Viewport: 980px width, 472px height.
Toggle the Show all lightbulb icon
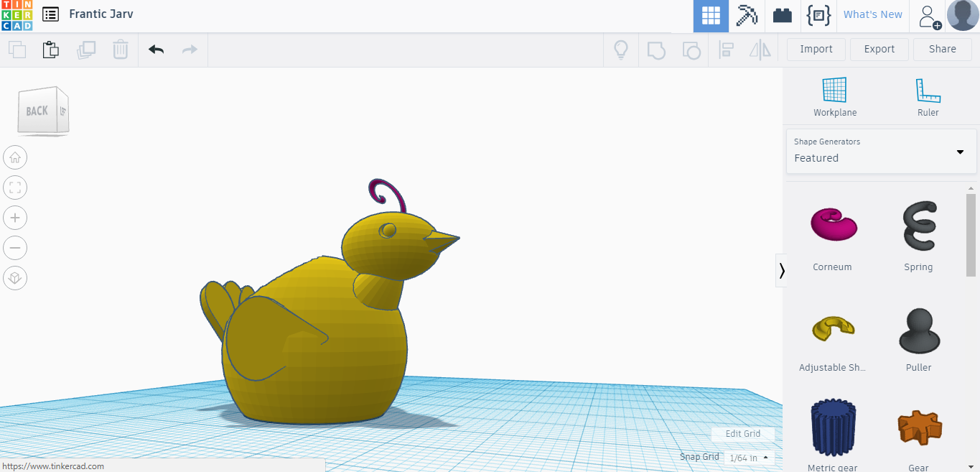pos(621,50)
